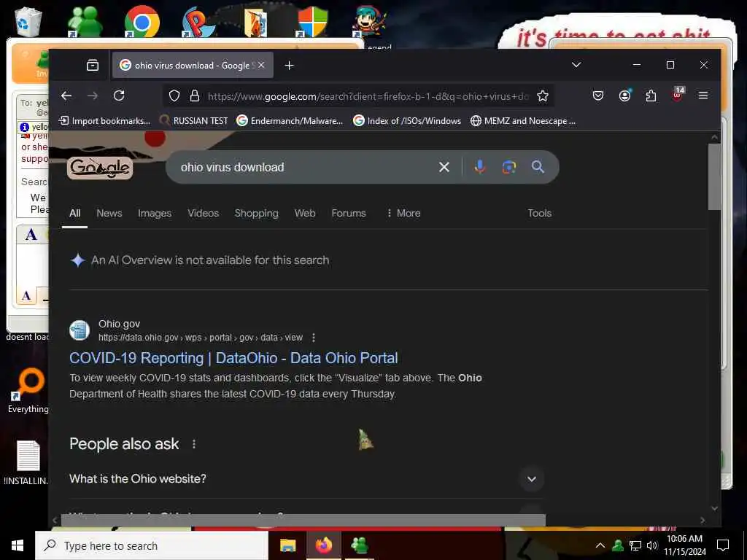Open the Firefox View icon beside tabs

coord(93,65)
